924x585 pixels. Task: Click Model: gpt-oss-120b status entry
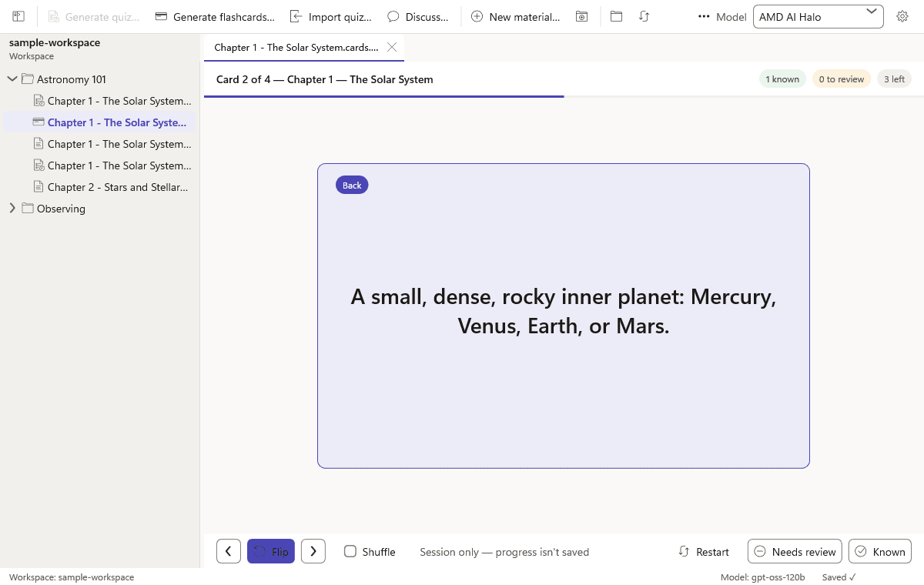[x=763, y=577]
